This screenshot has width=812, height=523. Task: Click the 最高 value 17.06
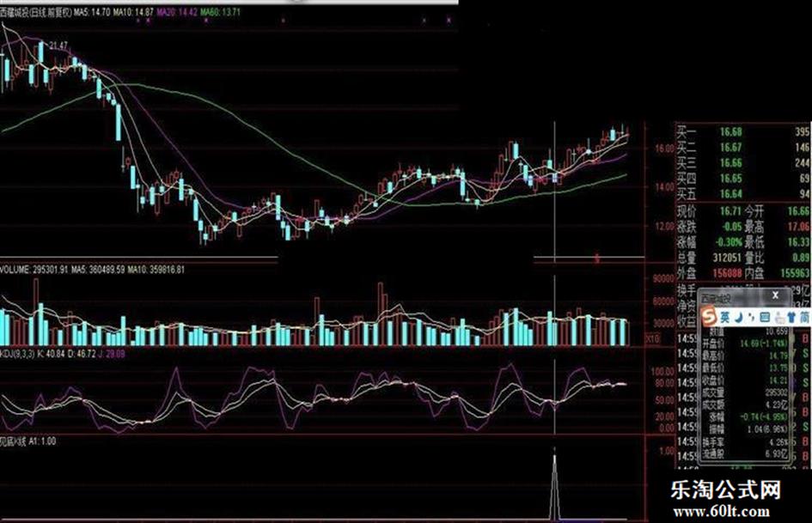click(798, 226)
